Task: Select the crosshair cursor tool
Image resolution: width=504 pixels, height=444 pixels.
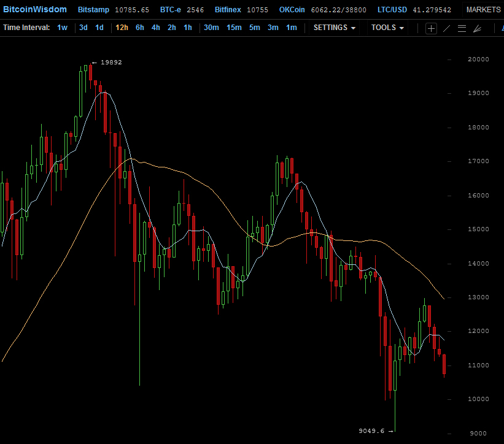Action: click(431, 28)
